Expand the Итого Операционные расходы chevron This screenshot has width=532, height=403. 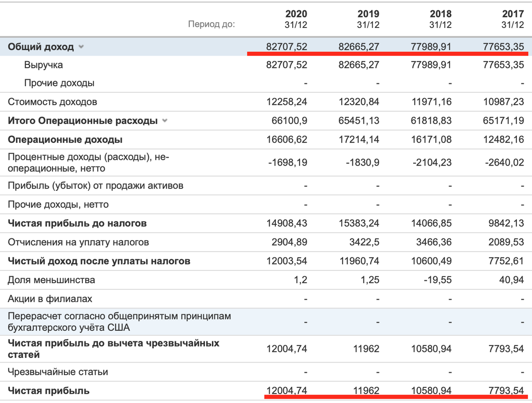tap(165, 121)
